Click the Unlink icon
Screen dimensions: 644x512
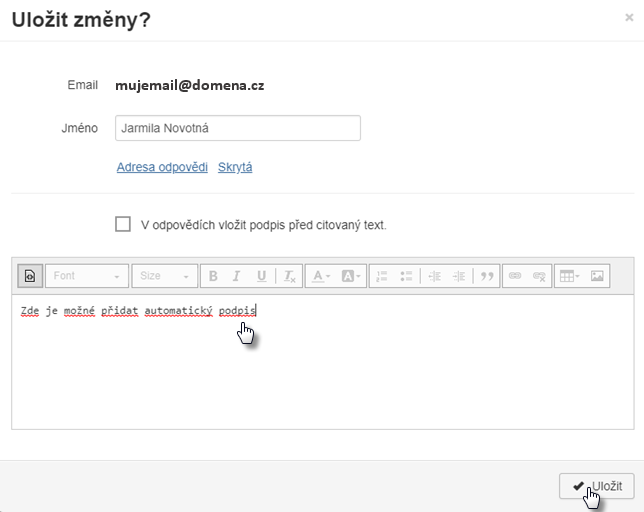[539, 276]
